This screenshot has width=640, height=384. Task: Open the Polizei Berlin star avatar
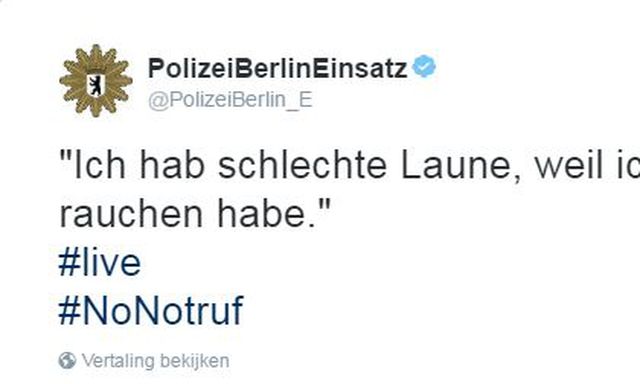coord(96,81)
